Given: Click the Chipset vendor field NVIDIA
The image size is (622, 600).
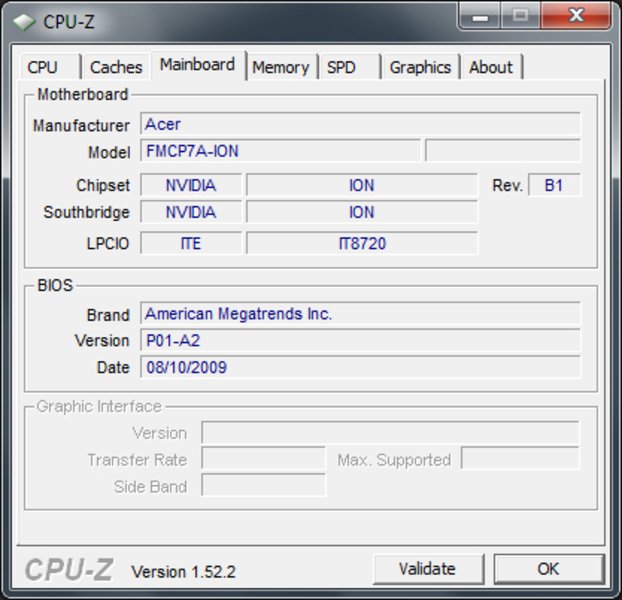Looking at the screenshot, I should pos(191,185).
